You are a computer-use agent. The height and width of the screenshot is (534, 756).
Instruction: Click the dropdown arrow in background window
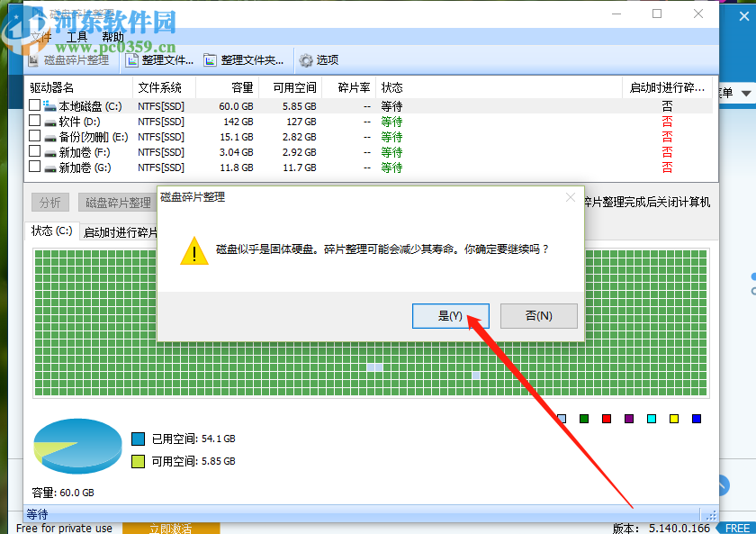point(746,93)
